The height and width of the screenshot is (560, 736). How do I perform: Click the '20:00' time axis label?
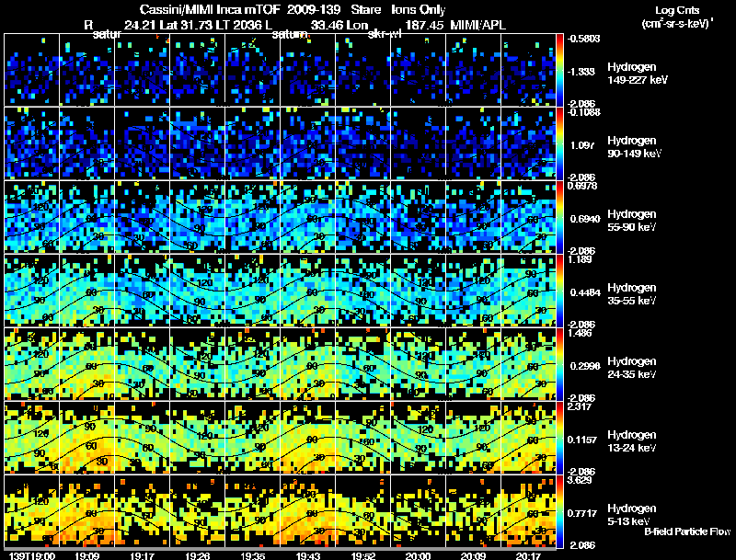pyautogui.click(x=419, y=555)
